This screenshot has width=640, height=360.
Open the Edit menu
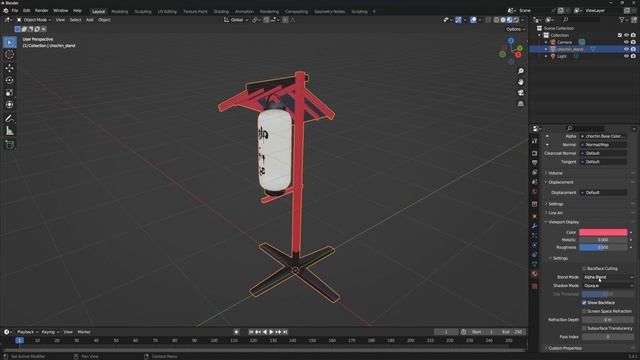click(x=27, y=11)
